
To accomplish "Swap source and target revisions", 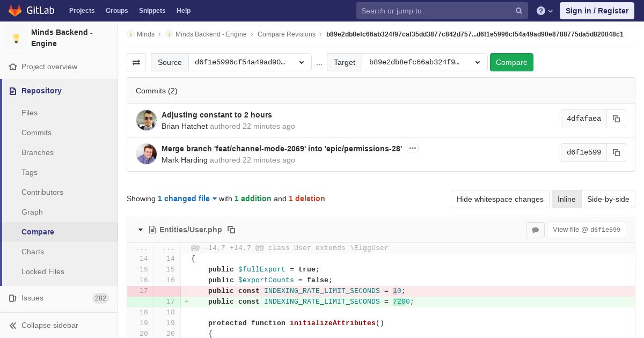I will (136, 62).
